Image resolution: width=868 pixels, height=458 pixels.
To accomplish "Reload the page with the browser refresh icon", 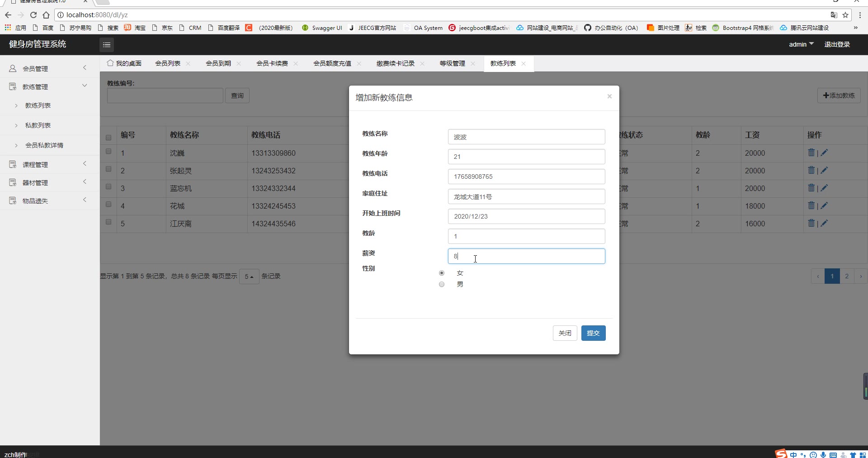I will (33, 15).
